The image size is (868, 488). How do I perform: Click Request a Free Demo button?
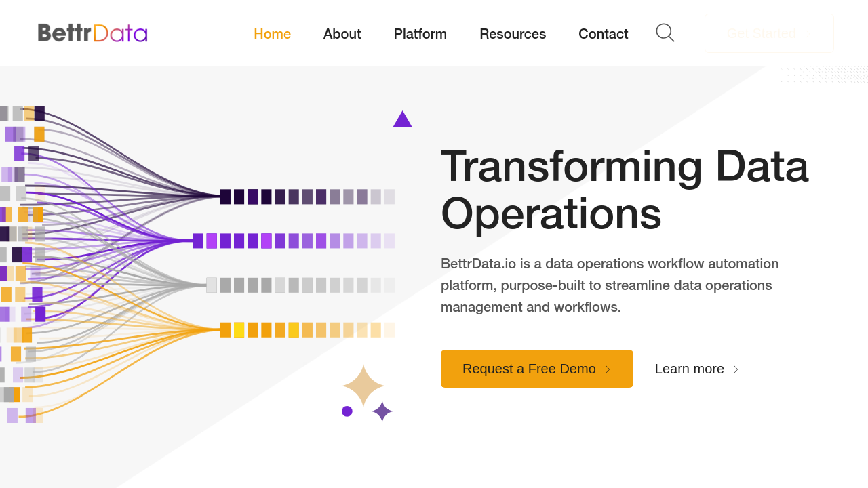(537, 369)
